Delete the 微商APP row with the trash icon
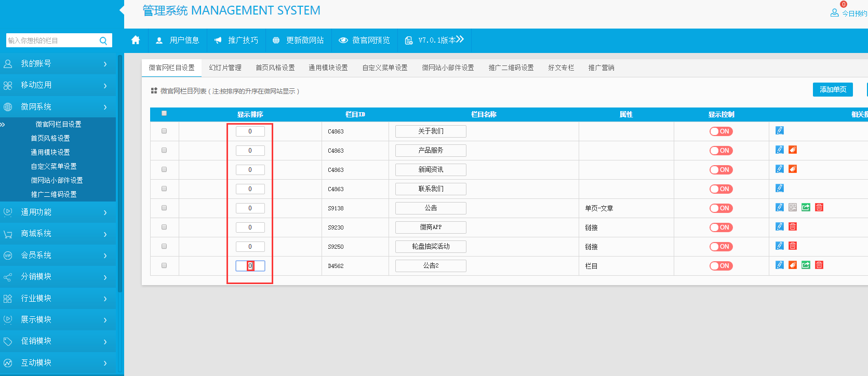Screen dimensions: 868x376 [792, 227]
